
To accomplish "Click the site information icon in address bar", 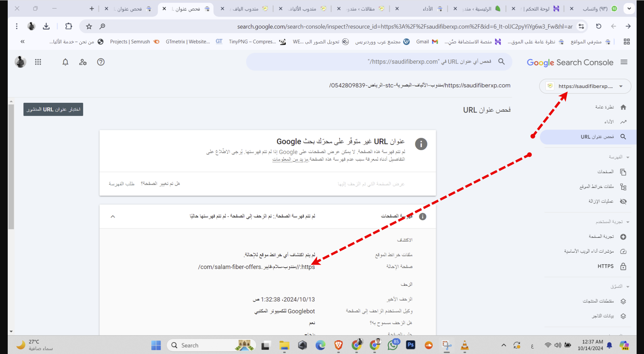I will 581,26.
